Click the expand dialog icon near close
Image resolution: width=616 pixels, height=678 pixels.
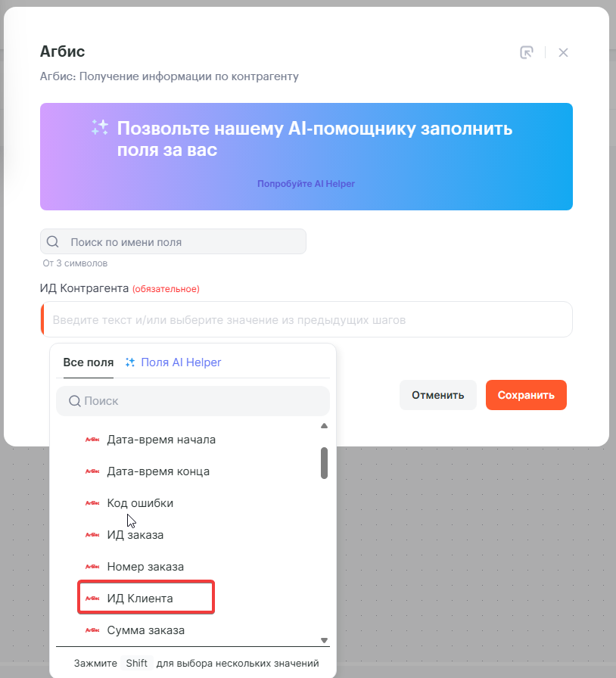point(527,52)
